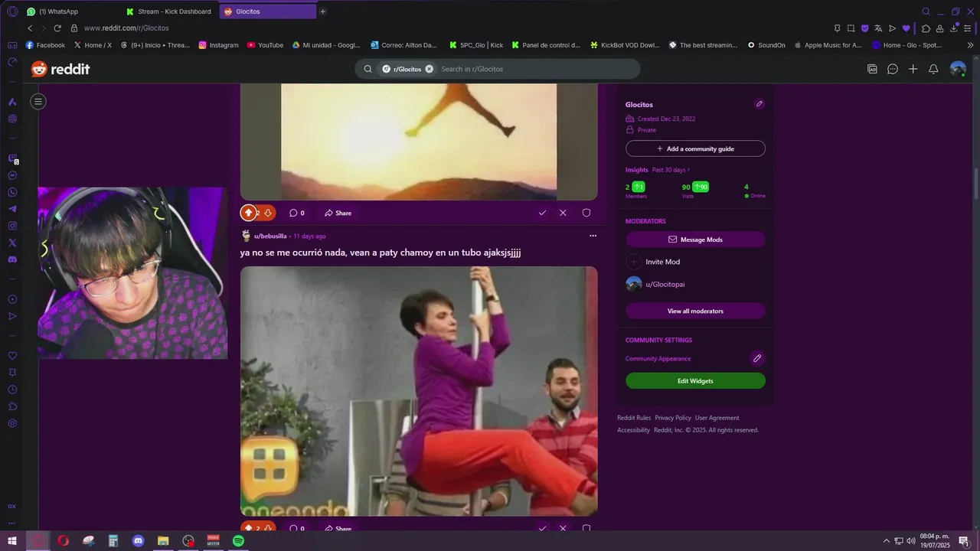
Task: Open WhatsApp in Opera sidebar
Action: (x=12, y=192)
